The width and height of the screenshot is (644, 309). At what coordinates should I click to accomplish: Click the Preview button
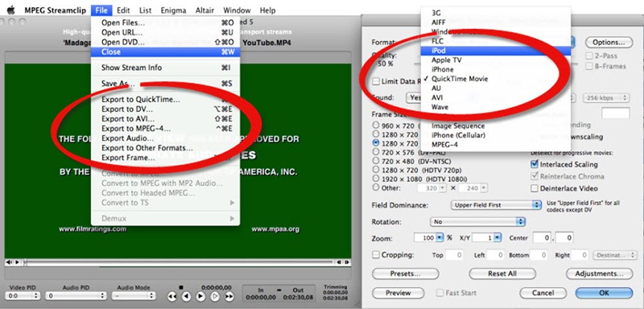tap(398, 293)
